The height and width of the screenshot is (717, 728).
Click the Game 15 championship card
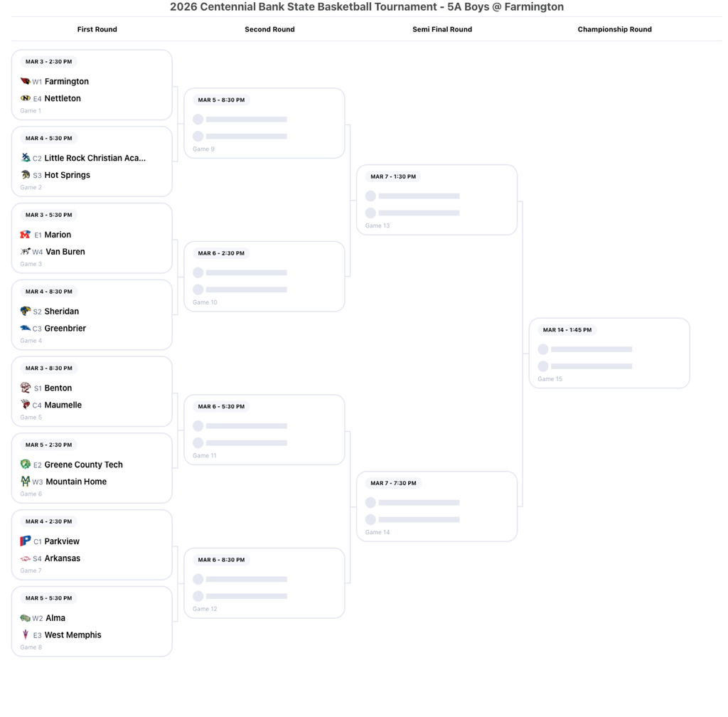(609, 353)
